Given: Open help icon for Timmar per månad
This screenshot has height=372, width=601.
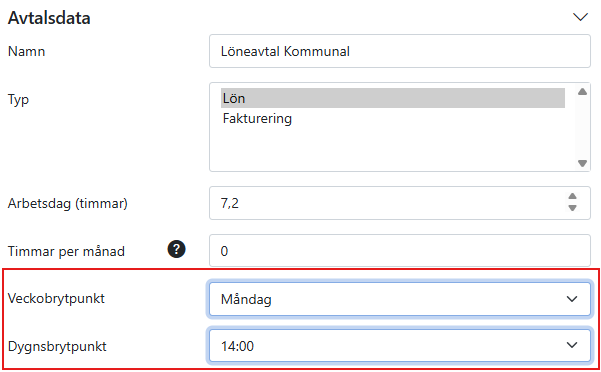Looking at the screenshot, I should tap(176, 249).
